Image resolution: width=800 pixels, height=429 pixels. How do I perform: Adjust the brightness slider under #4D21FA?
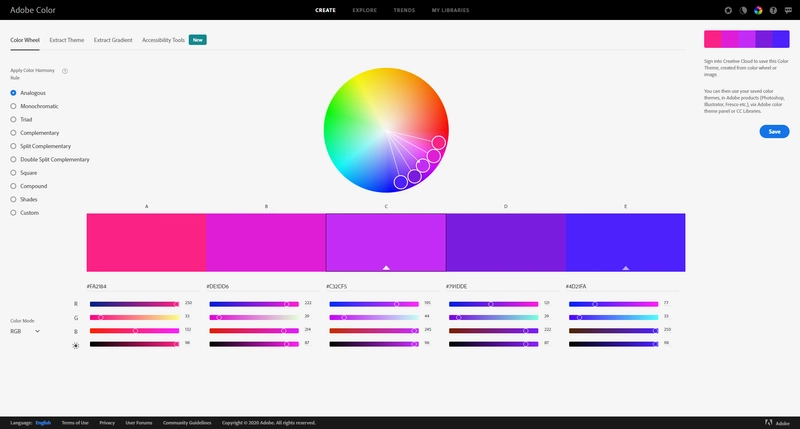click(613, 344)
